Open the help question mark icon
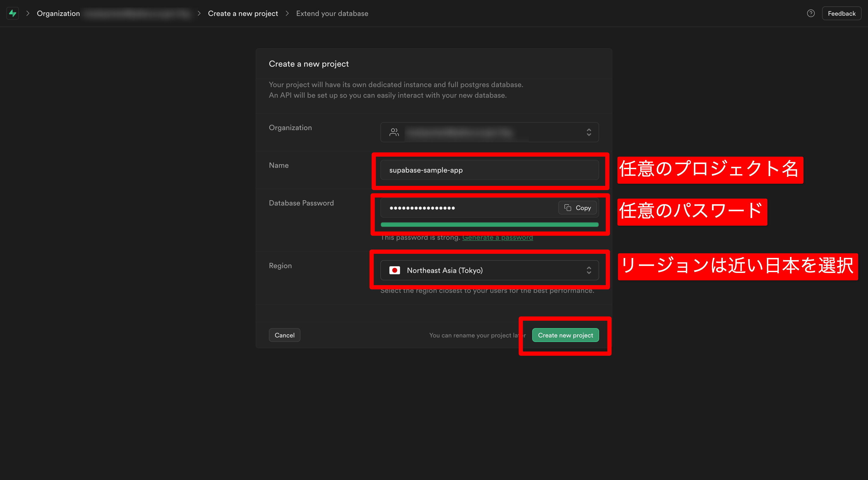This screenshot has height=480, width=868. (811, 14)
